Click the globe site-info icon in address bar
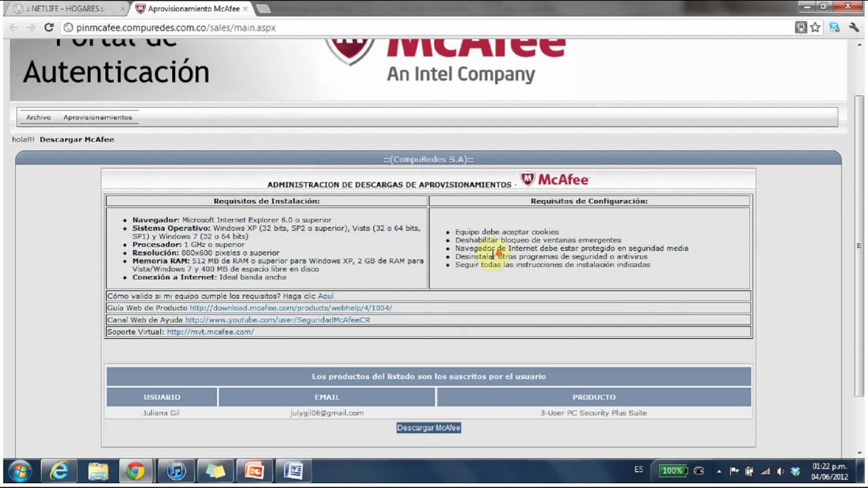The image size is (868, 488). pos(68,28)
